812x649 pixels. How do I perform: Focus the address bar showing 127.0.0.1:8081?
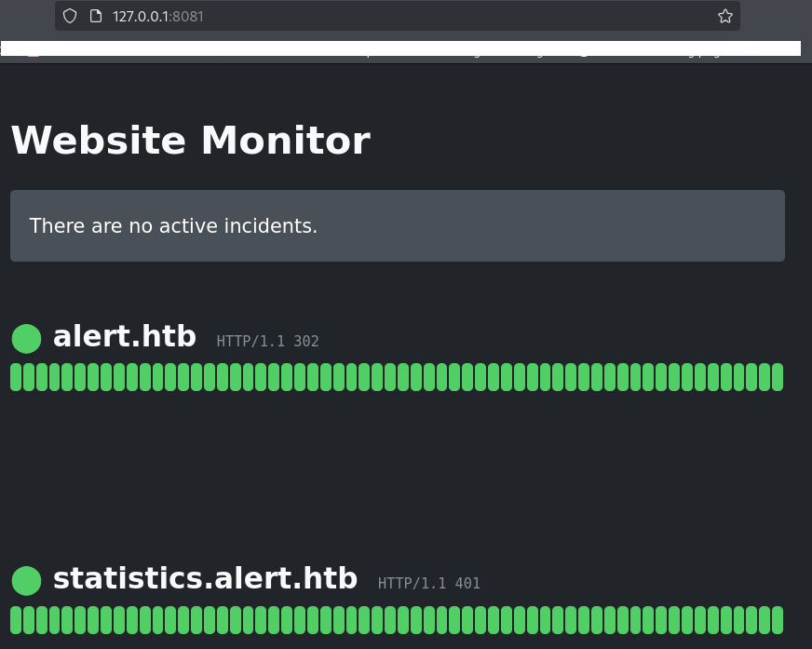tap(372, 16)
